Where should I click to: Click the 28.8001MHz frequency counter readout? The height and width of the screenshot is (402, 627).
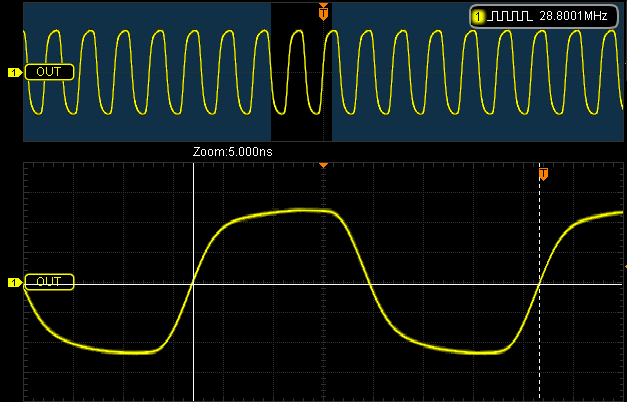(573, 16)
